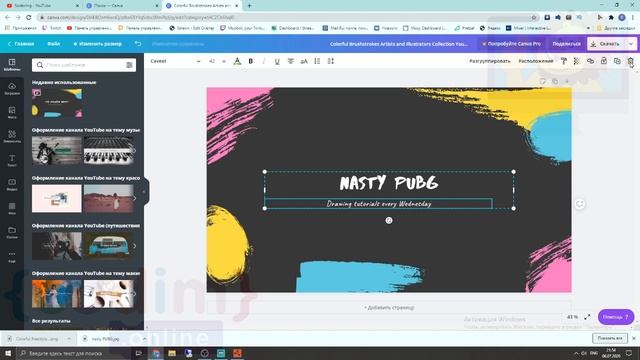Click the lock icon in toolbar
This screenshot has width=640, height=360.
click(x=604, y=61)
